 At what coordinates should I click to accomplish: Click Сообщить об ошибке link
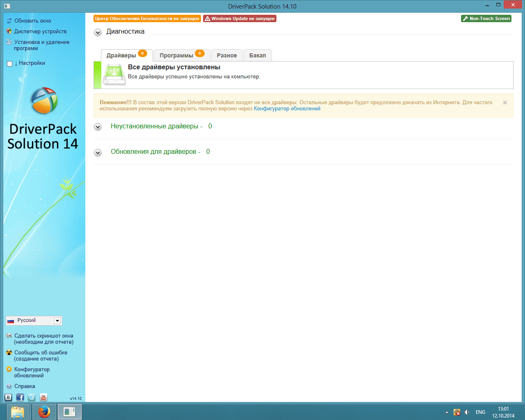click(x=41, y=356)
